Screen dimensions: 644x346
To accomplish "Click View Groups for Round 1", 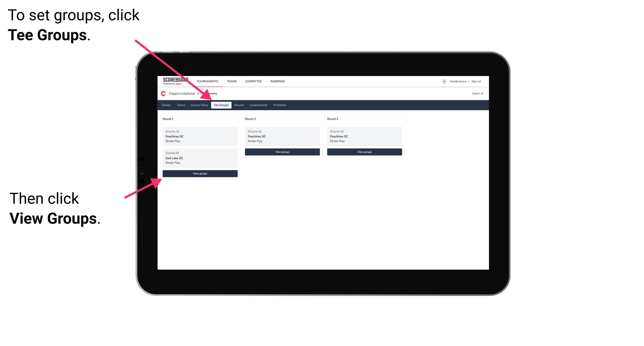I will click(x=200, y=173).
